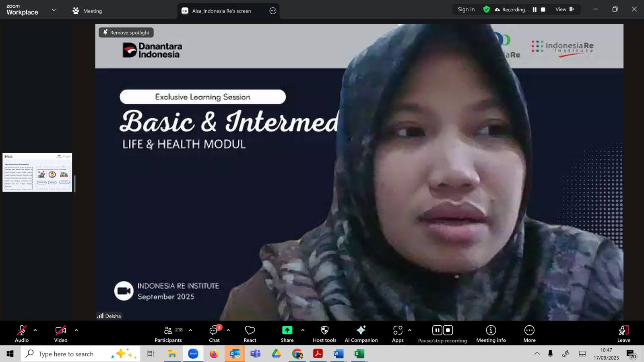Launch AI Companion
Image resolution: width=644 pixels, height=362 pixels.
pos(361,334)
